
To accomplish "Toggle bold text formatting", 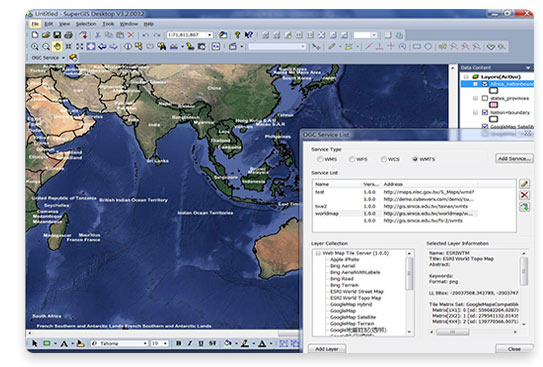I will pyautogui.click(x=179, y=343).
